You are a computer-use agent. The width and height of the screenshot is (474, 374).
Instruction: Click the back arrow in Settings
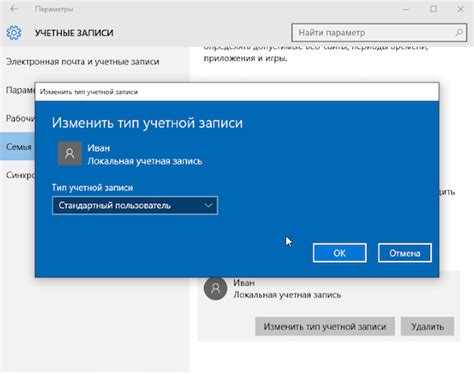14,9
